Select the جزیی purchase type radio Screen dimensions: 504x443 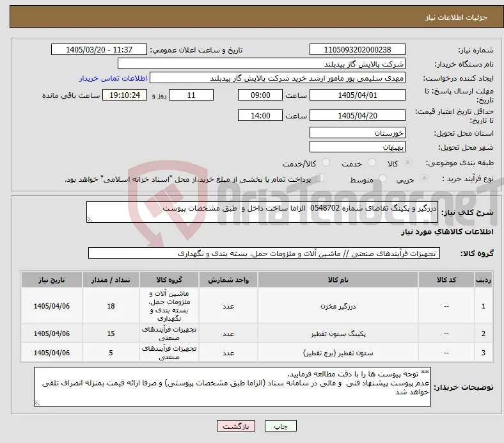pos(424,179)
